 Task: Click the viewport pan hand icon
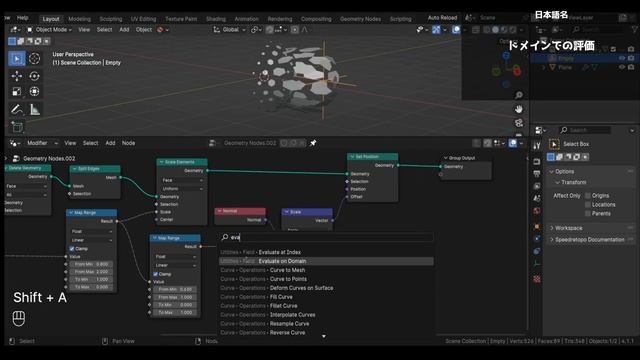(519, 109)
